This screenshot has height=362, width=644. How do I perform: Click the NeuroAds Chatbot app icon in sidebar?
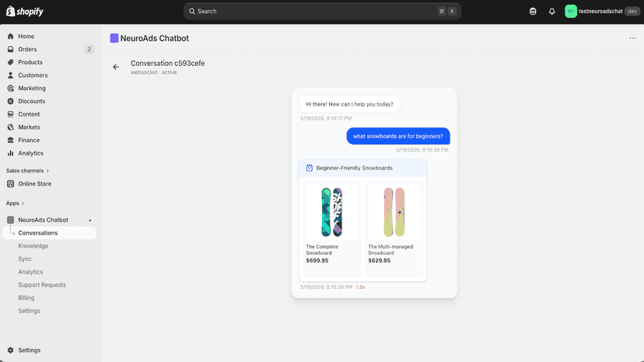coord(11,220)
